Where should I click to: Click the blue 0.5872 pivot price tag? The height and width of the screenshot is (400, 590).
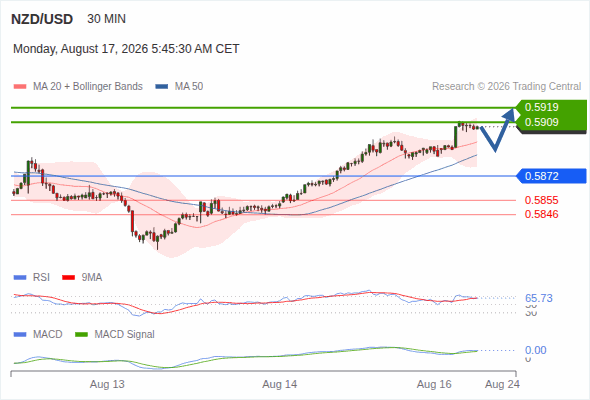pos(551,176)
